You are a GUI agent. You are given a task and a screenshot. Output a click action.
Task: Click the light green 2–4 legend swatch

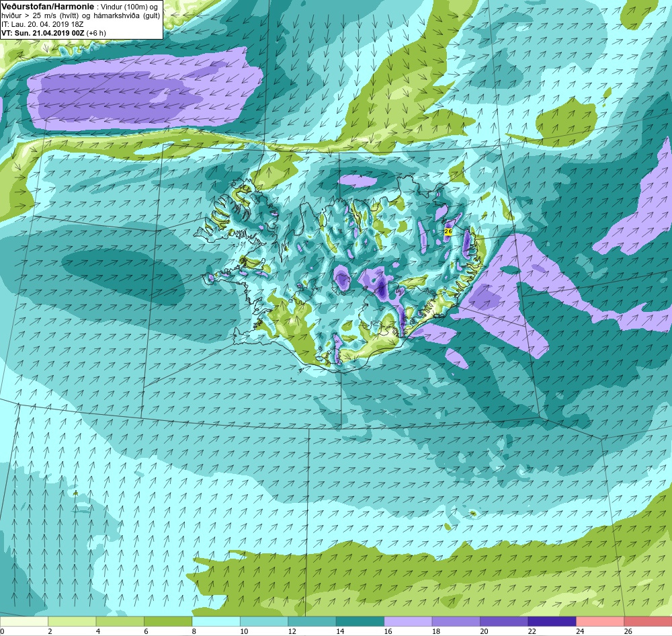click(72, 621)
